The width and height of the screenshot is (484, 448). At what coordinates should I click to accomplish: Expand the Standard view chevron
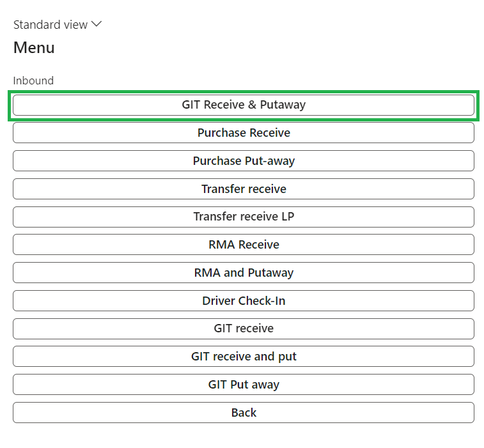tap(97, 24)
